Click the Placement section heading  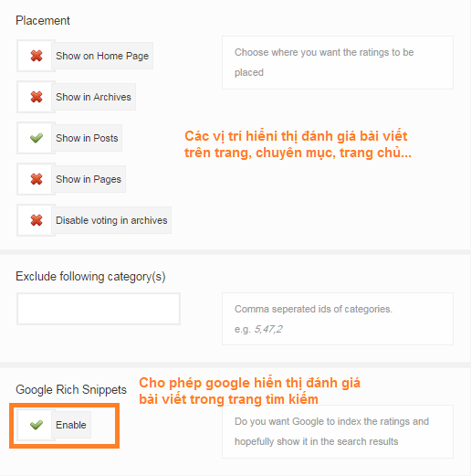coord(43,21)
